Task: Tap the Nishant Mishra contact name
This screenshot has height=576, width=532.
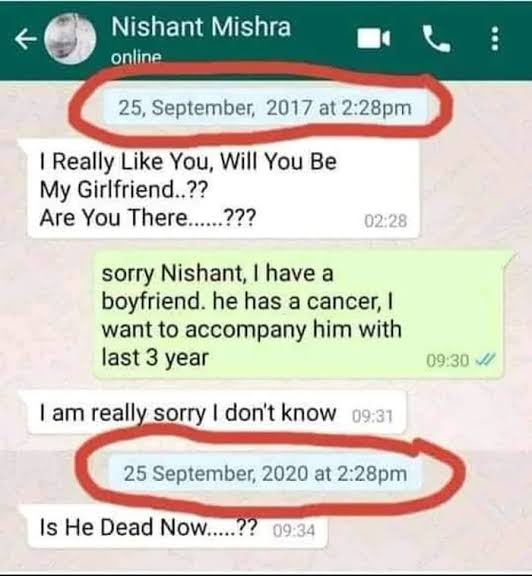Action: pyautogui.click(x=201, y=27)
